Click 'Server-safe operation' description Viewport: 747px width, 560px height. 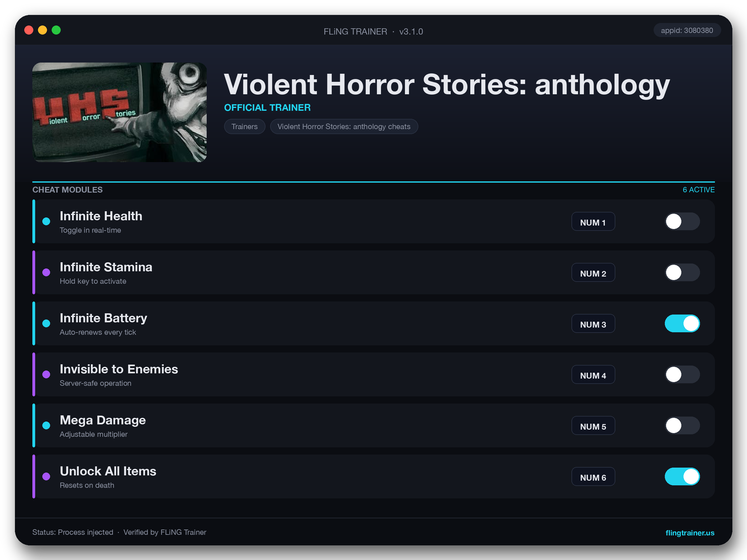click(x=96, y=383)
